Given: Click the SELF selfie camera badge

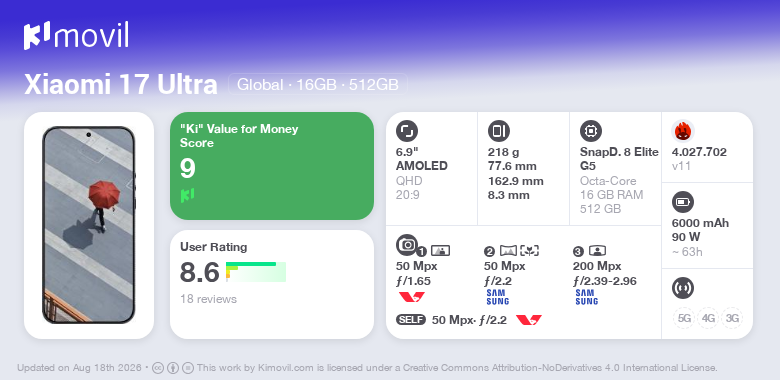Looking at the screenshot, I should pos(411,320).
